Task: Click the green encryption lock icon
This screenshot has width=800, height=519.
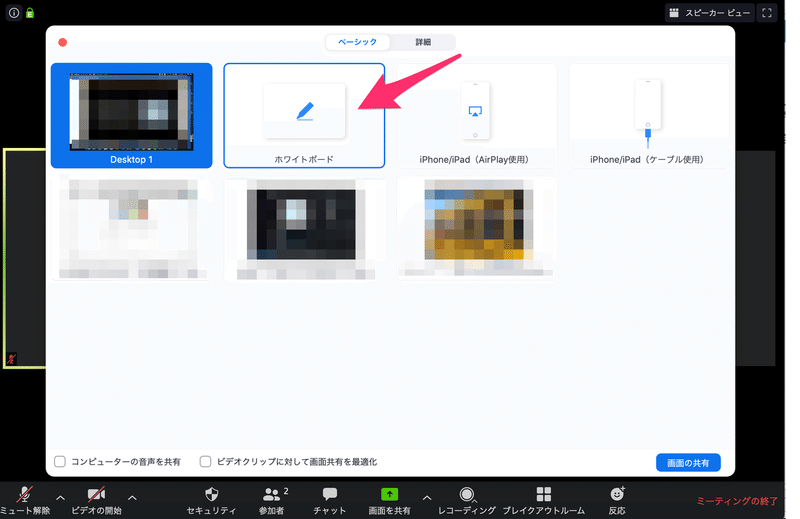Action: pos(30,13)
